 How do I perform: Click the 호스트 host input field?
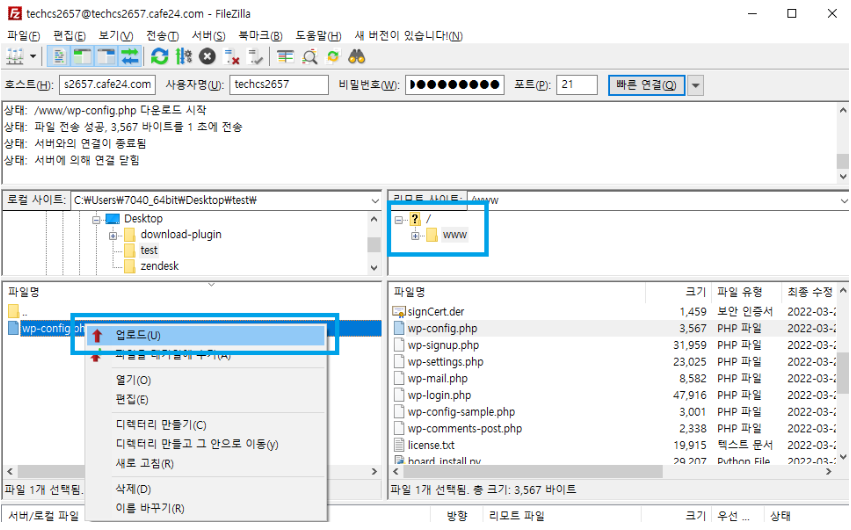(x=107, y=85)
